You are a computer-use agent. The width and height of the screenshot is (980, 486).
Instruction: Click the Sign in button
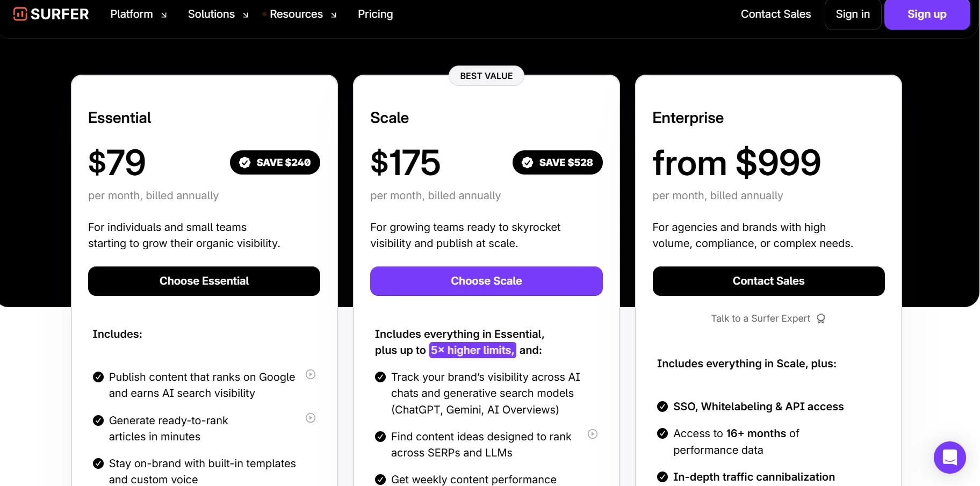click(853, 14)
